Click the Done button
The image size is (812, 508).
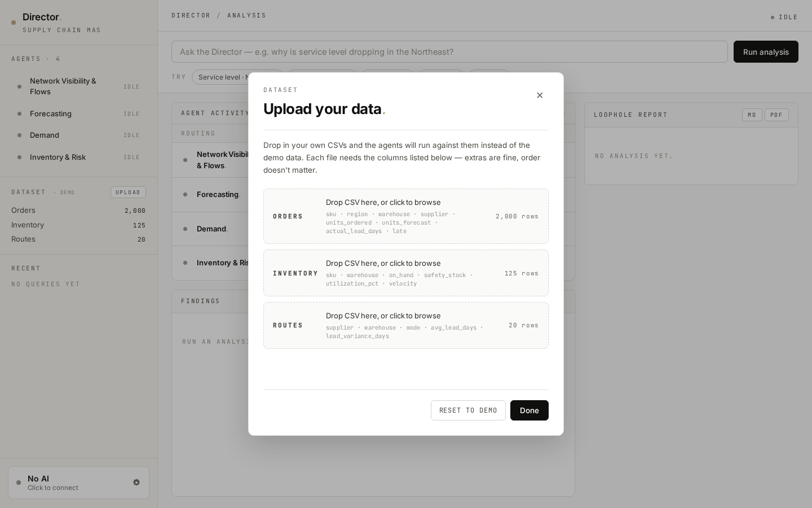(529, 410)
